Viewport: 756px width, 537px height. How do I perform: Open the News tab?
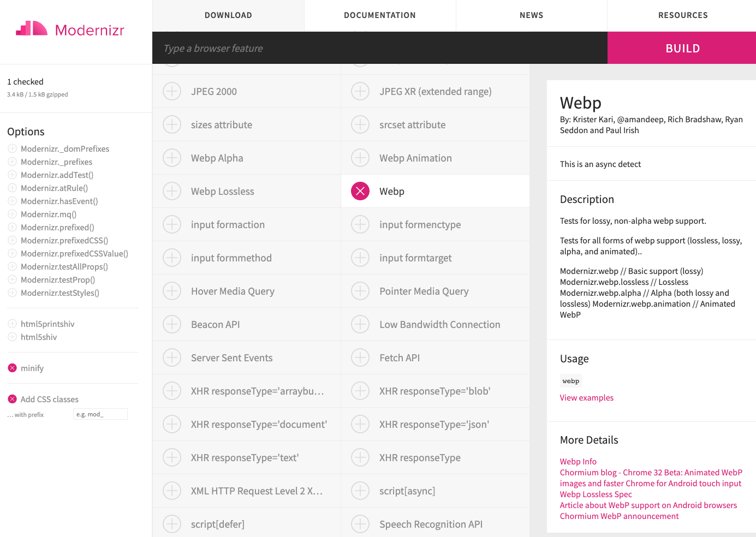point(532,15)
